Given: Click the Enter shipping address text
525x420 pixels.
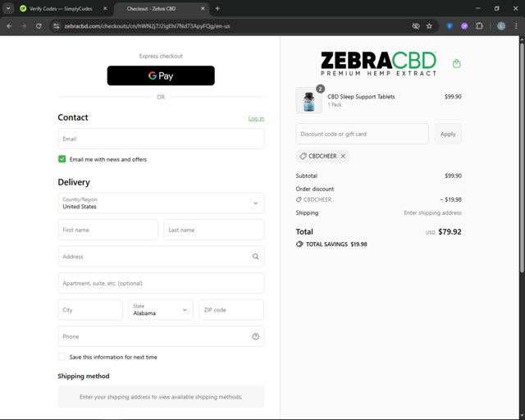Looking at the screenshot, I should pyautogui.click(x=432, y=212).
